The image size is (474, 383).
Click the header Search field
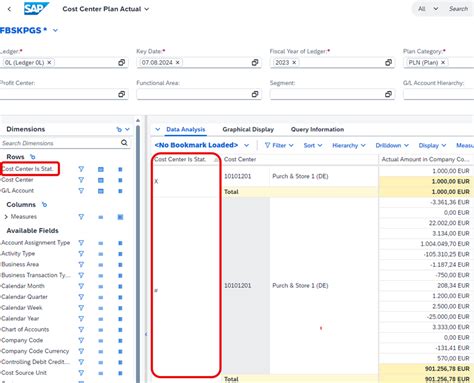[459, 9]
